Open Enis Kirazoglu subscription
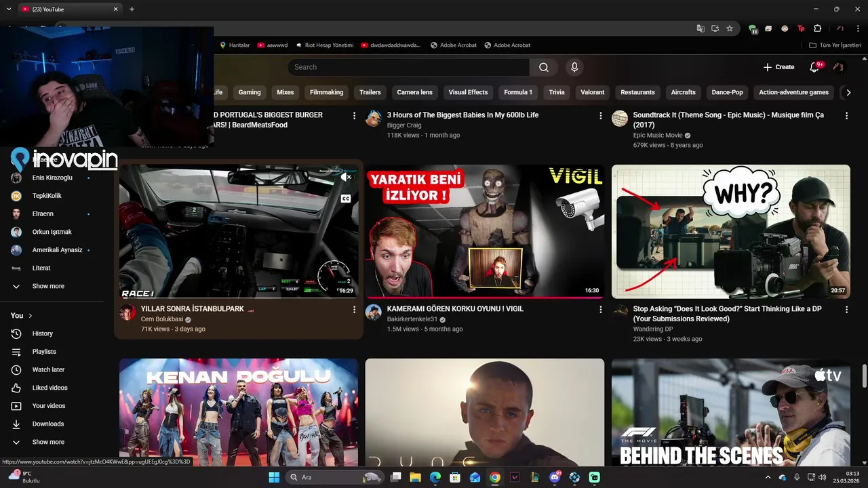This screenshot has width=868, height=488. [x=52, y=178]
